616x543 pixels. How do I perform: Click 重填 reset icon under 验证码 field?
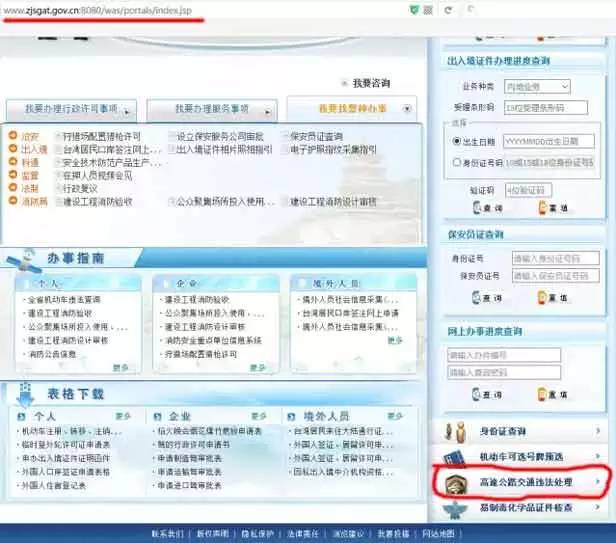coord(545,210)
